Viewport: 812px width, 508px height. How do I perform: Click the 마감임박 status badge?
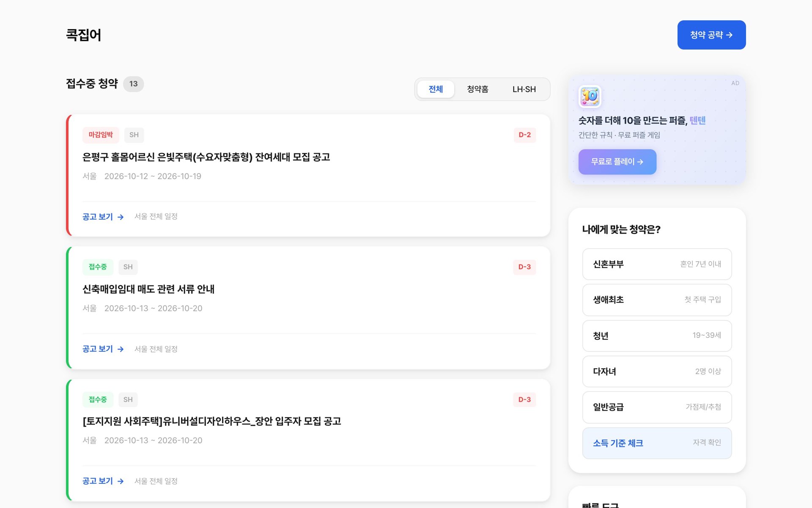[101, 135]
